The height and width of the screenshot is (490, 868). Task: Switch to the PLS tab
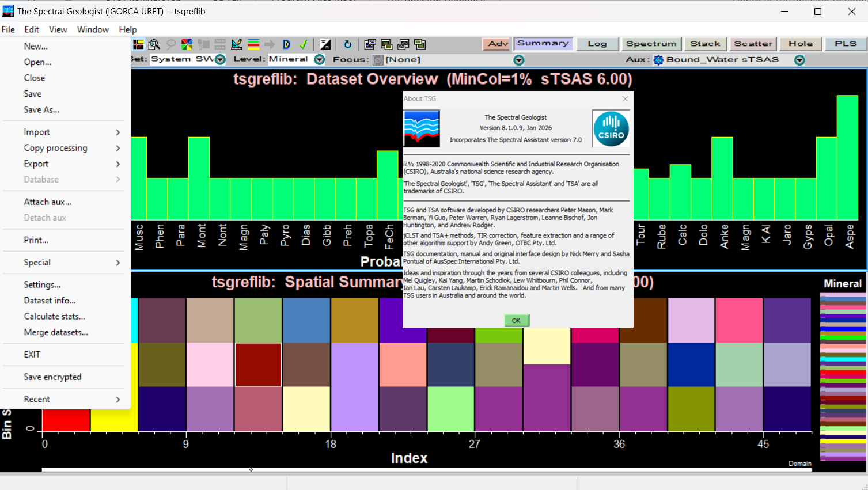pyautogui.click(x=846, y=44)
